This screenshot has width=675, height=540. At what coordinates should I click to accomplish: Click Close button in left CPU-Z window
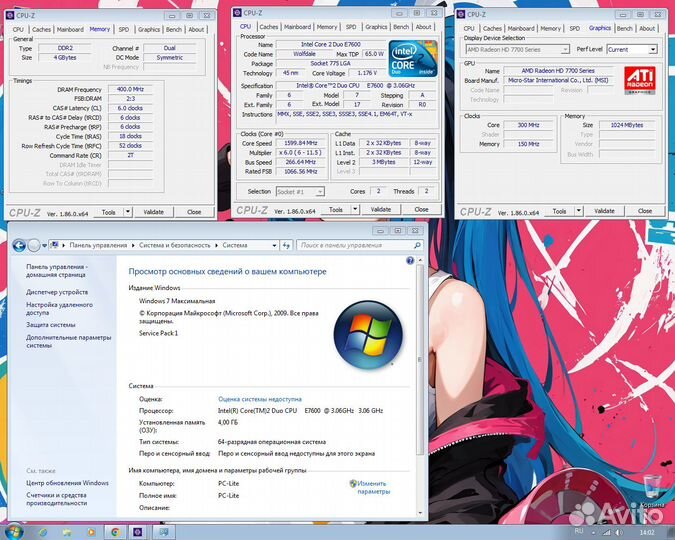194,212
